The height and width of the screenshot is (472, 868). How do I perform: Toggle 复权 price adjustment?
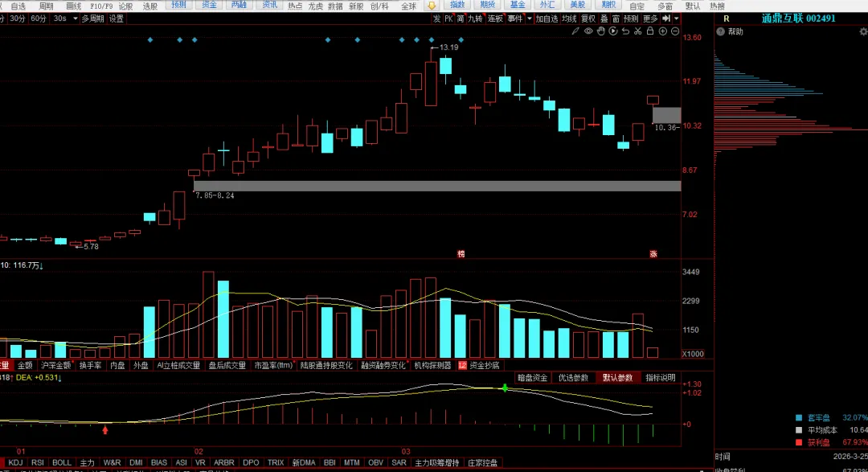click(x=588, y=18)
